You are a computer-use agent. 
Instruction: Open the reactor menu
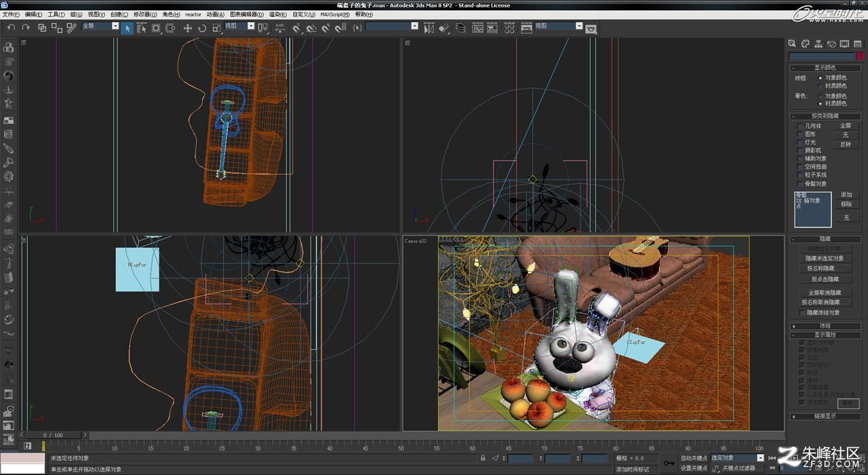193,14
